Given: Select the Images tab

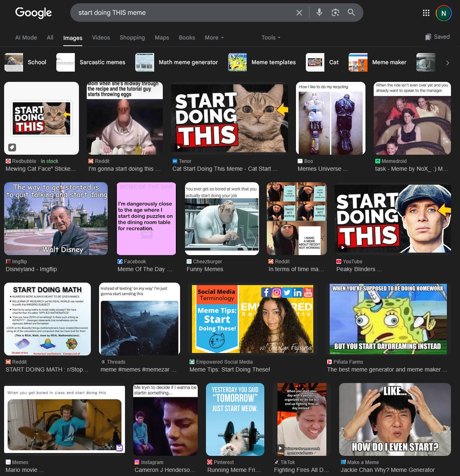Looking at the screenshot, I should 73,38.
